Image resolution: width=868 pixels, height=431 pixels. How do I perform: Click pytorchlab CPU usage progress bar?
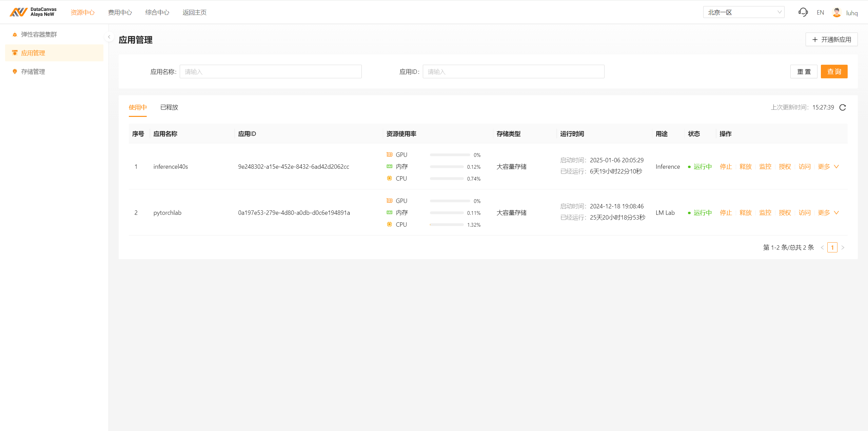click(x=447, y=225)
